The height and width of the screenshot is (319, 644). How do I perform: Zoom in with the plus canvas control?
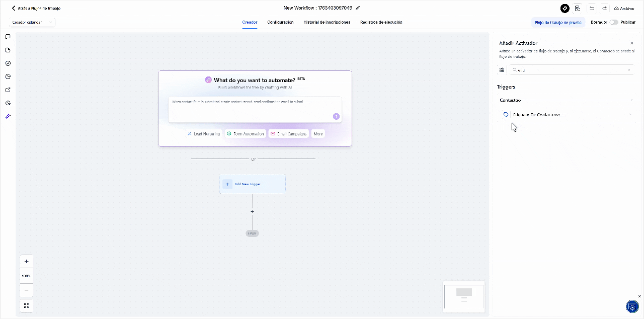click(x=26, y=262)
